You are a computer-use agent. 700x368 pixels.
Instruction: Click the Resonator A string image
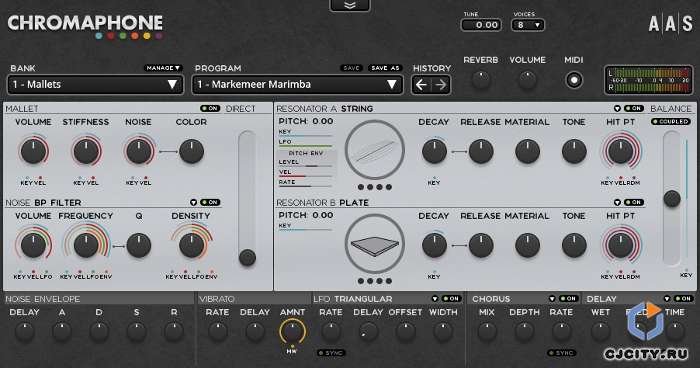click(x=375, y=150)
